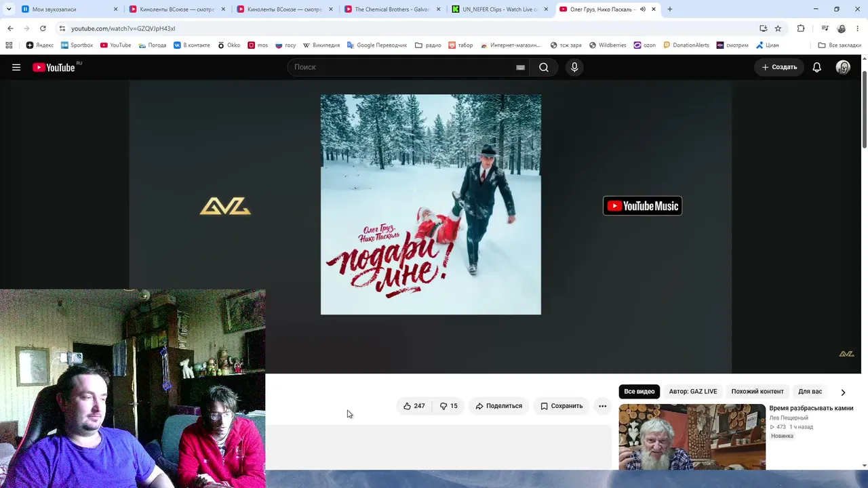Click the browser address bar URL
868x488 pixels.
(123, 28)
